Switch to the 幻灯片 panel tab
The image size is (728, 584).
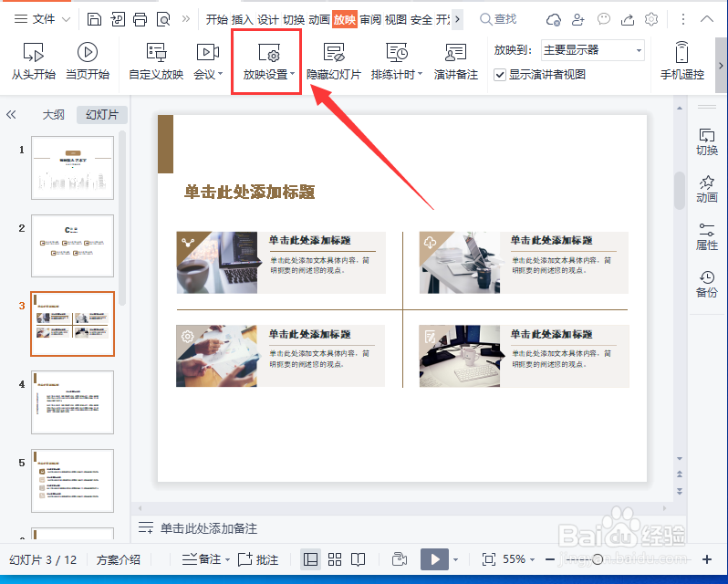click(x=102, y=115)
